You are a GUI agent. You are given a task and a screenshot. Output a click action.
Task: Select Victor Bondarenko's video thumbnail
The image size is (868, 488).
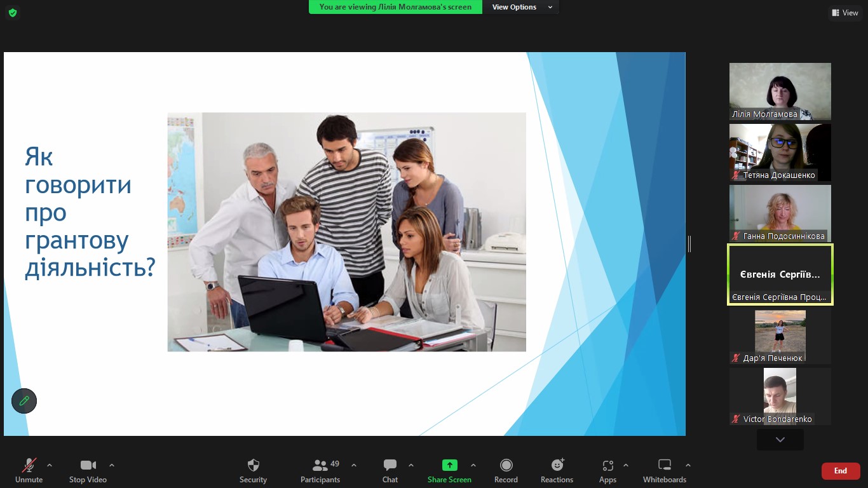pos(780,396)
